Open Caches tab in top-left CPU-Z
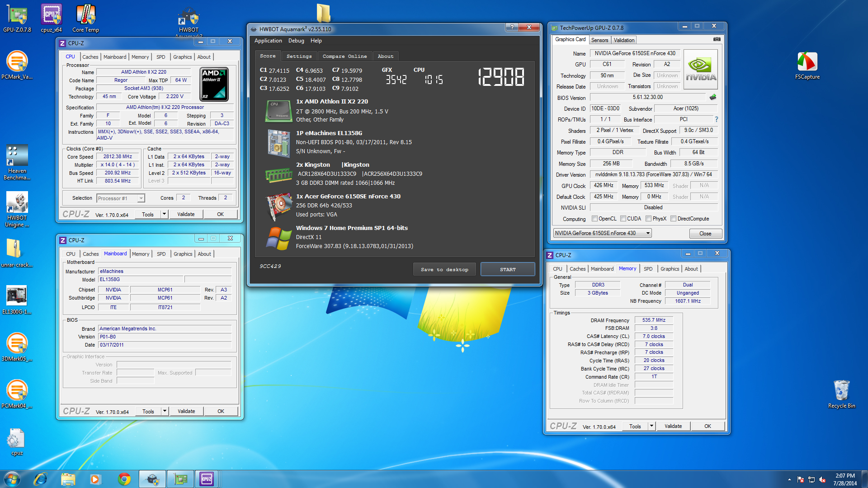Image resolution: width=868 pixels, height=488 pixels. (90, 57)
